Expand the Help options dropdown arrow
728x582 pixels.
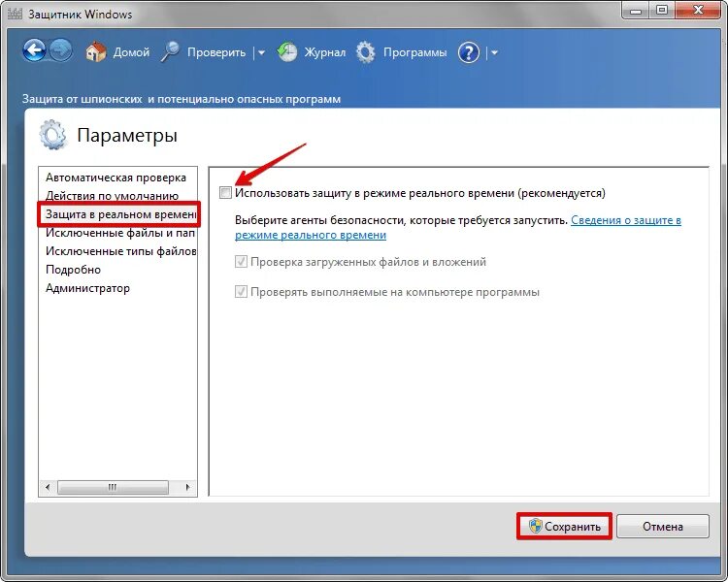pyautogui.click(x=494, y=53)
